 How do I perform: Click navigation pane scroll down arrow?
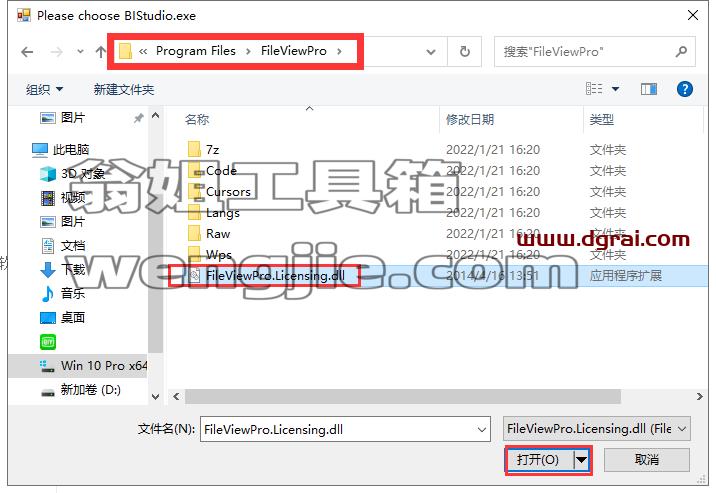[x=155, y=397]
